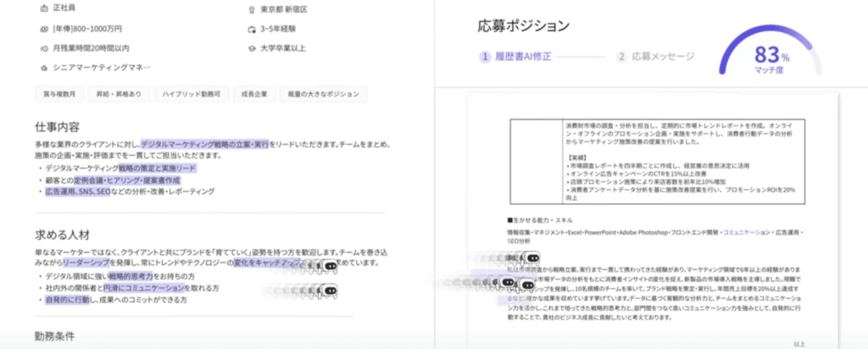The image size is (868, 349).
Task: Click the location pin icon beside 東京都 新宿区
Action: (251, 9)
